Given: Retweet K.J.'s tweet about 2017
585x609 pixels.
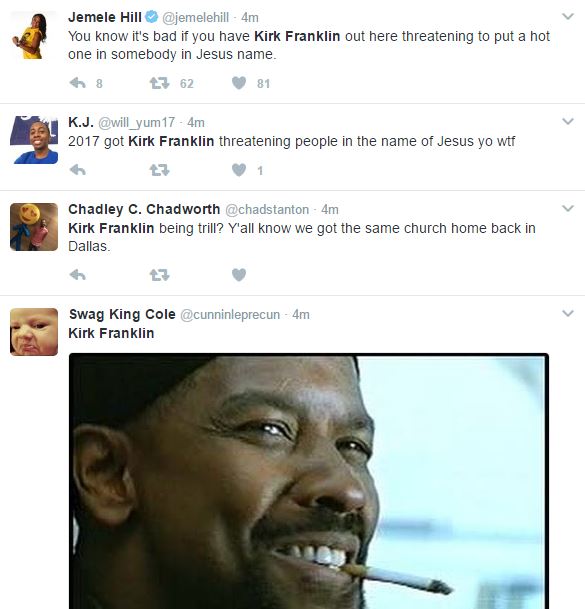Looking at the screenshot, I should coord(160,170).
